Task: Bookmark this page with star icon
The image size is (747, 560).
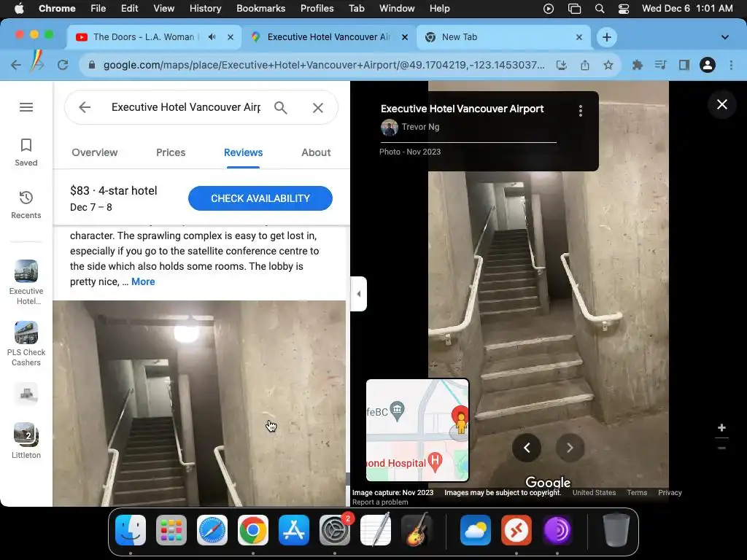Action: click(x=608, y=65)
